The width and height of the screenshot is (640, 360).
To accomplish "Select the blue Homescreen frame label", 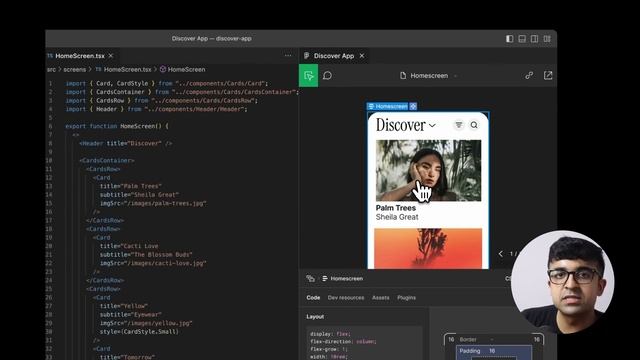I will coord(388,106).
